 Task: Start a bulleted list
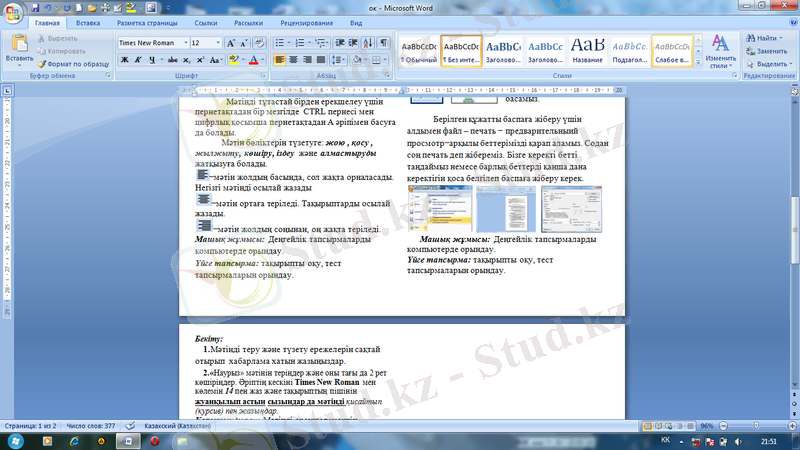pyautogui.click(x=281, y=43)
